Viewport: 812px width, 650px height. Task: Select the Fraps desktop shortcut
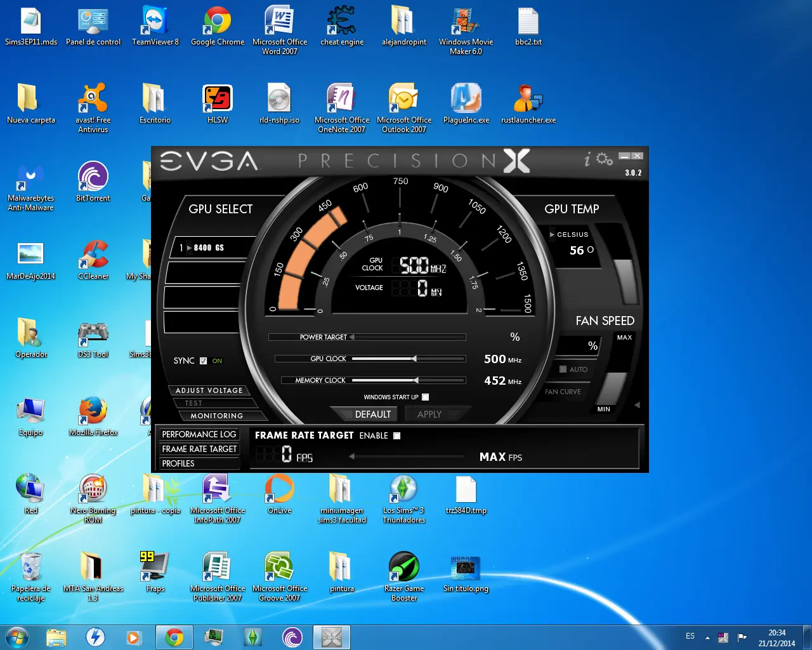tap(155, 573)
